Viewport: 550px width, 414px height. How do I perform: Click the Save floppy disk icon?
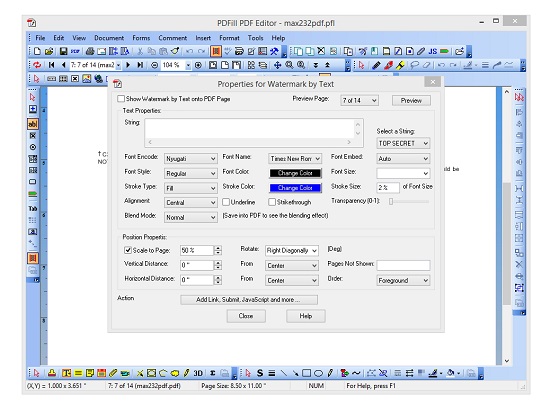tap(63, 51)
